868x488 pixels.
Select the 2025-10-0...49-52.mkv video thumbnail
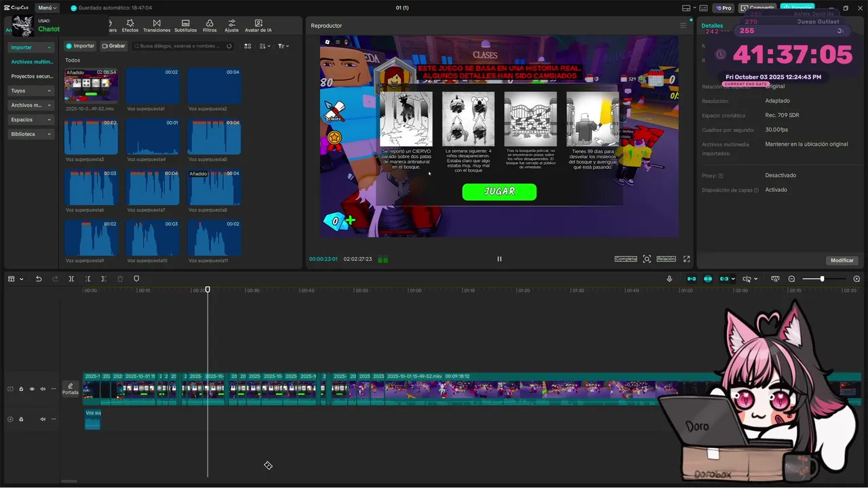tap(91, 85)
